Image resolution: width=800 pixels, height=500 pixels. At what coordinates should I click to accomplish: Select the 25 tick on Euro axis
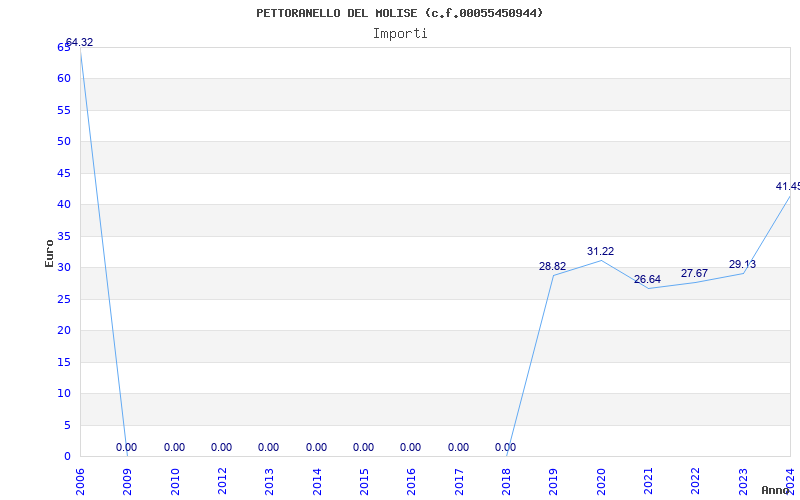pyautogui.click(x=64, y=299)
